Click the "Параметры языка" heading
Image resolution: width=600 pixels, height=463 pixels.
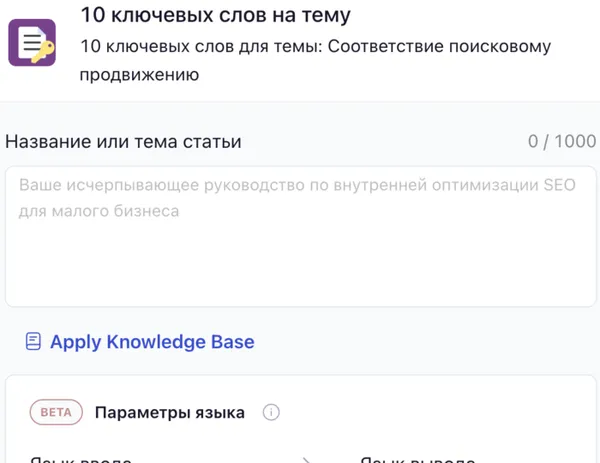pyautogui.click(x=170, y=412)
